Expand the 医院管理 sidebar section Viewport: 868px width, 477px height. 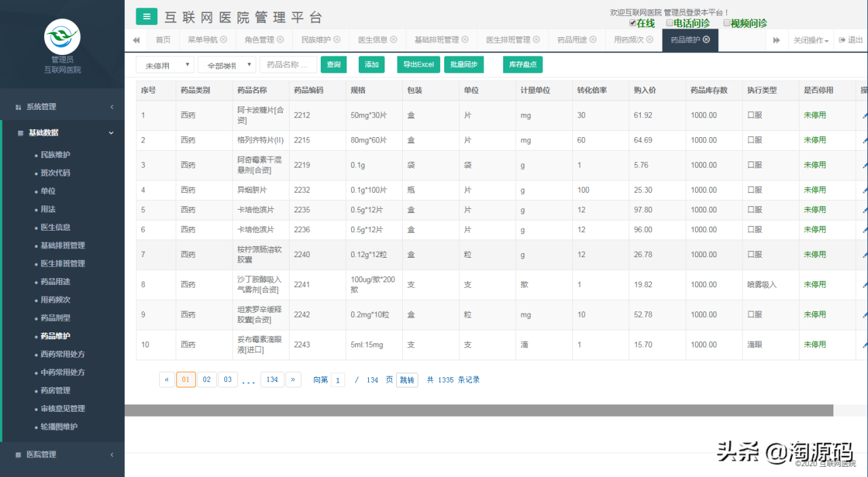(62, 455)
